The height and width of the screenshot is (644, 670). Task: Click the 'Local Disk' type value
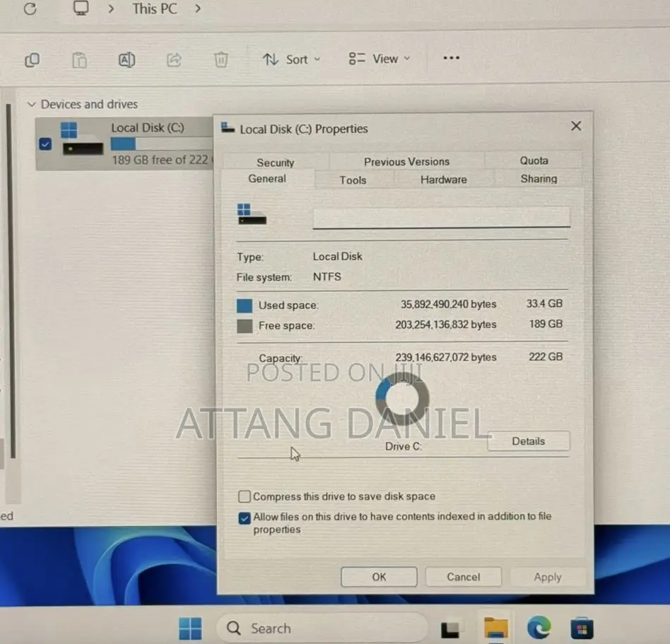[338, 257]
